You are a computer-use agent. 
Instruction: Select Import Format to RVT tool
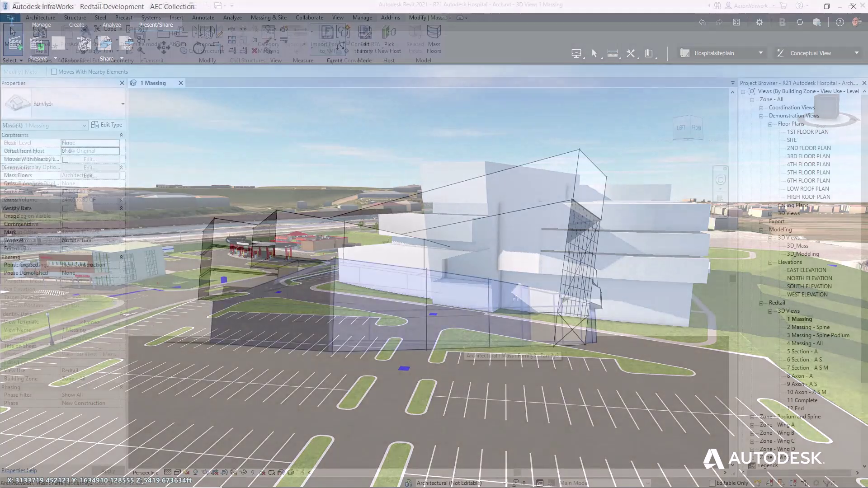(x=326, y=40)
